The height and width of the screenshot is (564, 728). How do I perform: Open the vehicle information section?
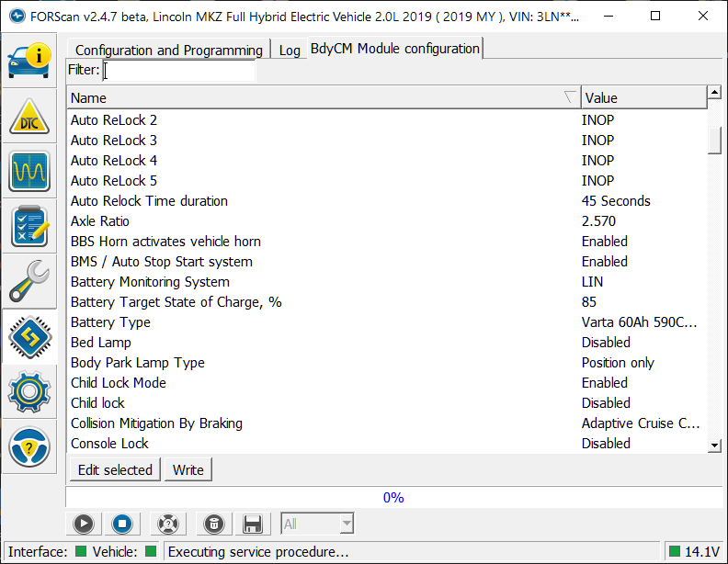click(x=29, y=60)
